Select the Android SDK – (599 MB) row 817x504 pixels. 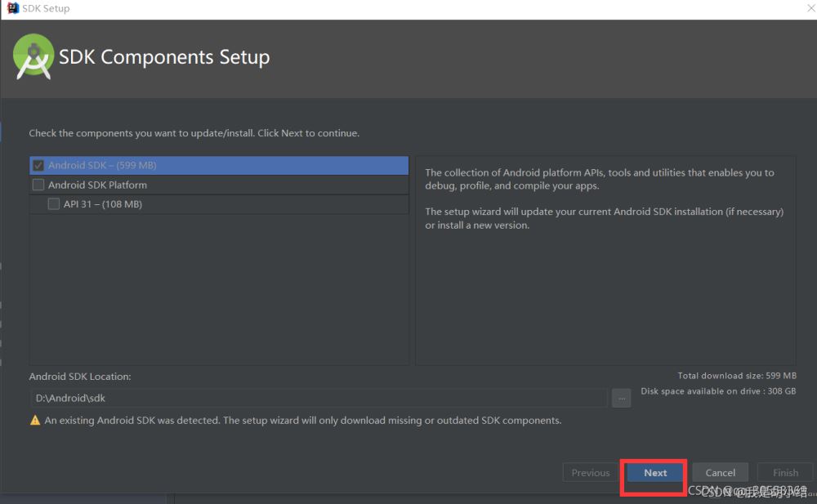[219, 165]
